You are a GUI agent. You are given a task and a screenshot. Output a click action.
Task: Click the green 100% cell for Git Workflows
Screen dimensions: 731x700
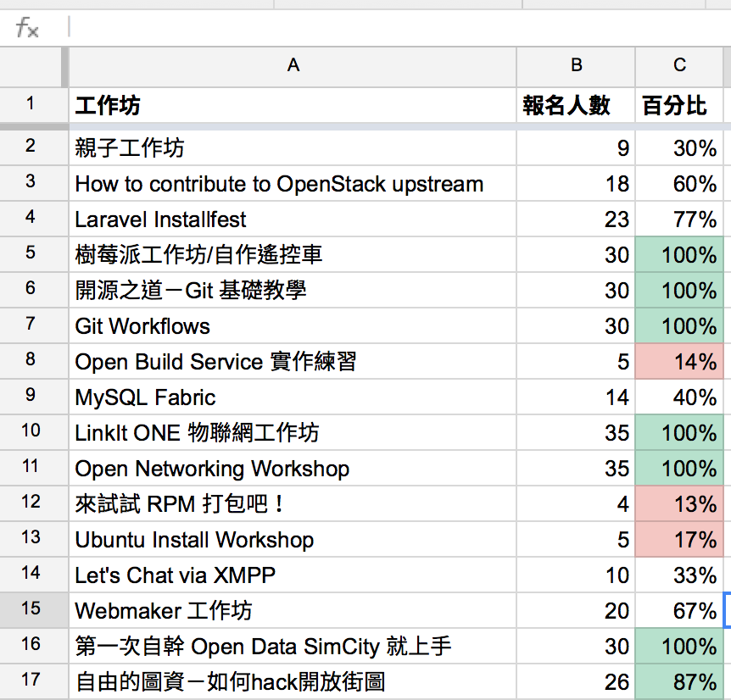(x=679, y=326)
